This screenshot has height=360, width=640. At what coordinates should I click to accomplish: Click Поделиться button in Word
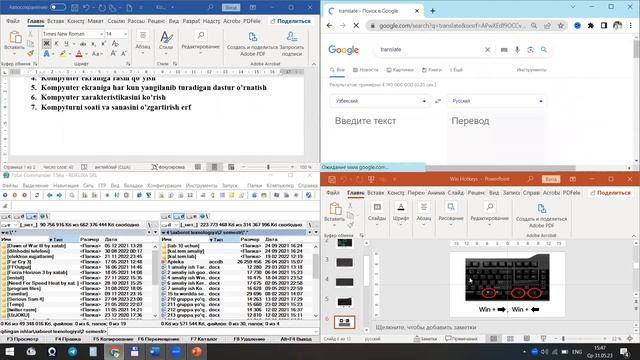coord(291,21)
